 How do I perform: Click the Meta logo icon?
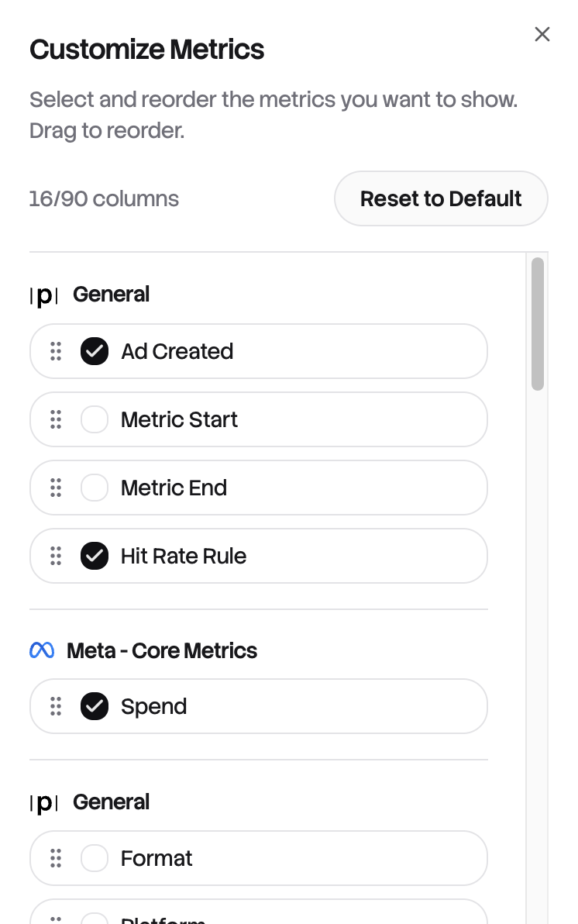[x=42, y=650]
